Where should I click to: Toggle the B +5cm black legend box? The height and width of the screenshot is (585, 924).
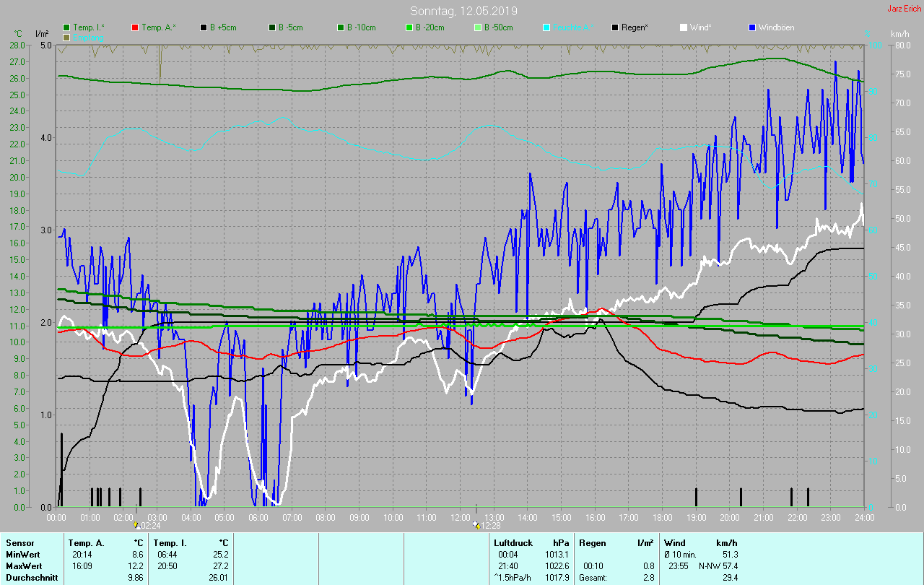pyautogui.click(x=204, y=27)
